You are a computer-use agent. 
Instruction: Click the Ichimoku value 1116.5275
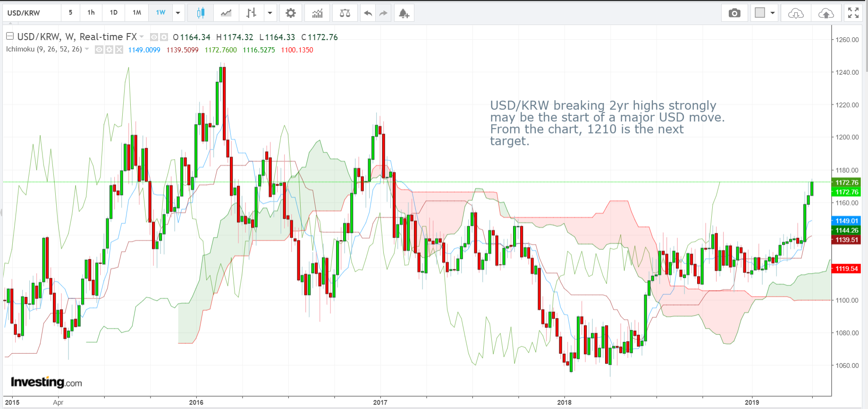[259, 50]
